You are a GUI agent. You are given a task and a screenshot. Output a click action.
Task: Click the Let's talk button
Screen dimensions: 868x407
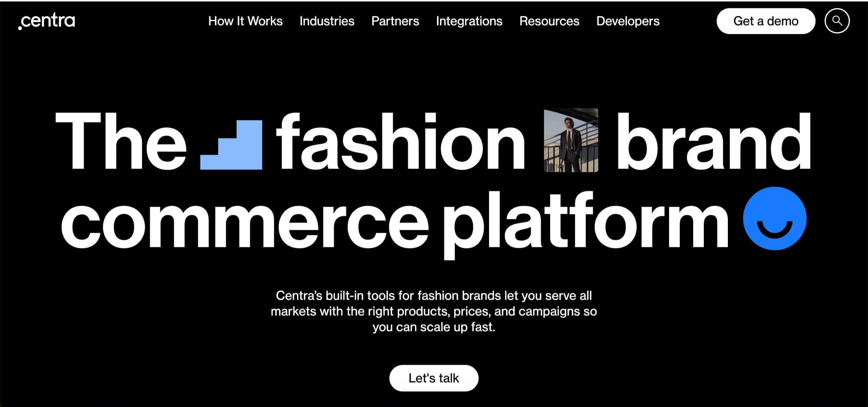[x=434, y=378]
